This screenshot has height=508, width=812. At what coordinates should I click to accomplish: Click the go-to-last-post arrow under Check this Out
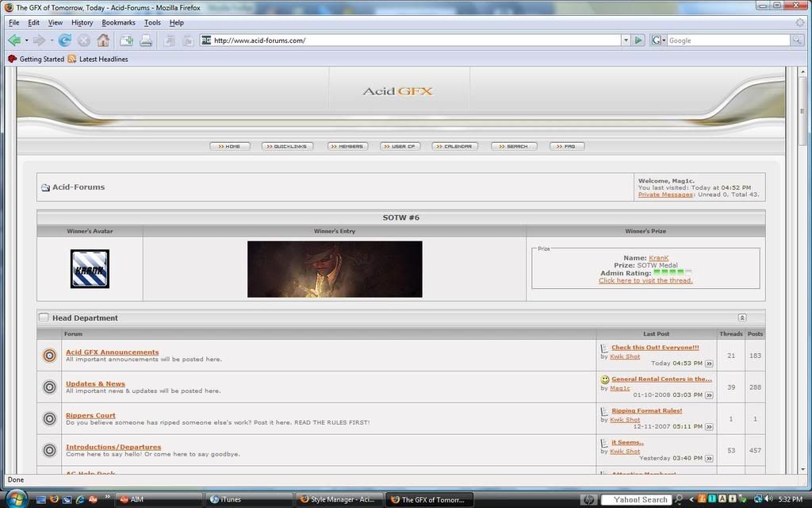(x=709, y=364)
